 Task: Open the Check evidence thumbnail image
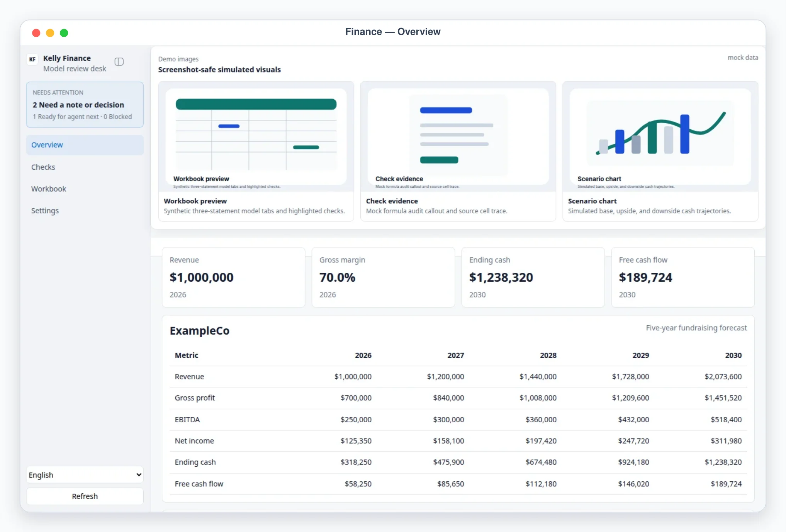[x=458, y=136]
